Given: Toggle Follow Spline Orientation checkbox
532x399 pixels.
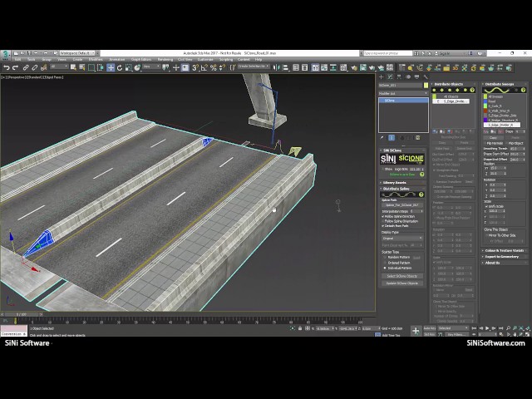Looking at the screenshot, I should point(400,221).
